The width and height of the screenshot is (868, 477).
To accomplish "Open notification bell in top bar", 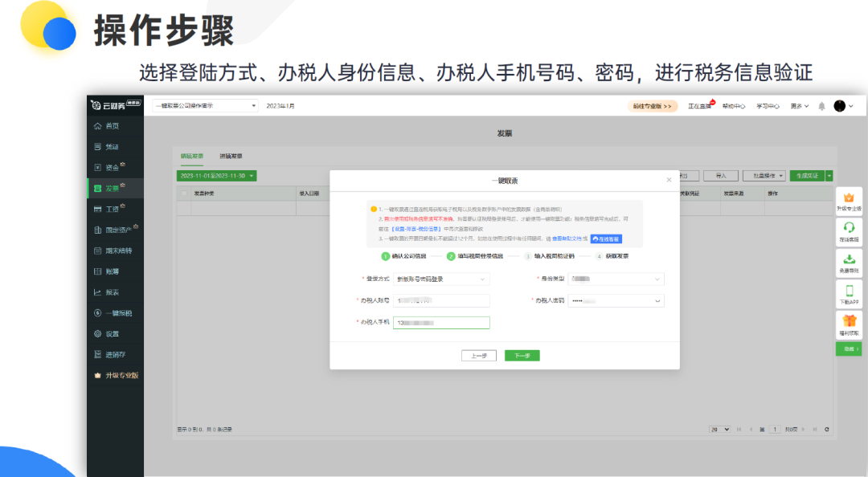I will (821, 106).
